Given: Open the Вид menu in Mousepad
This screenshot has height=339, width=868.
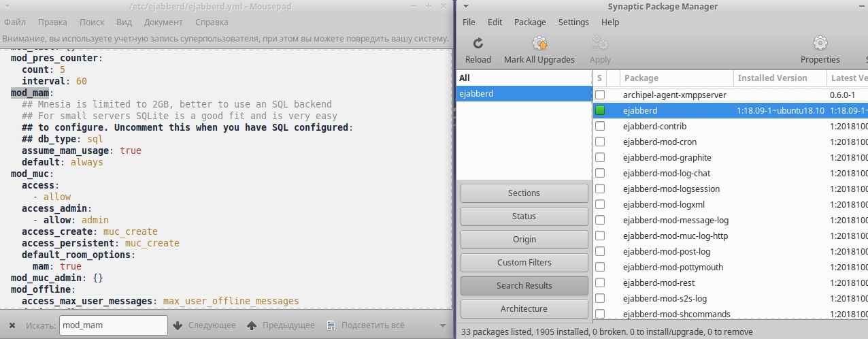Looking at the screenshot, I should (124, 22).
